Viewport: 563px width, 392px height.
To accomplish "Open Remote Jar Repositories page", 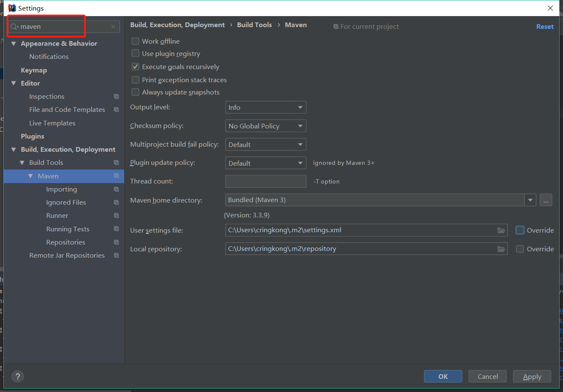I will coord(67,256).
